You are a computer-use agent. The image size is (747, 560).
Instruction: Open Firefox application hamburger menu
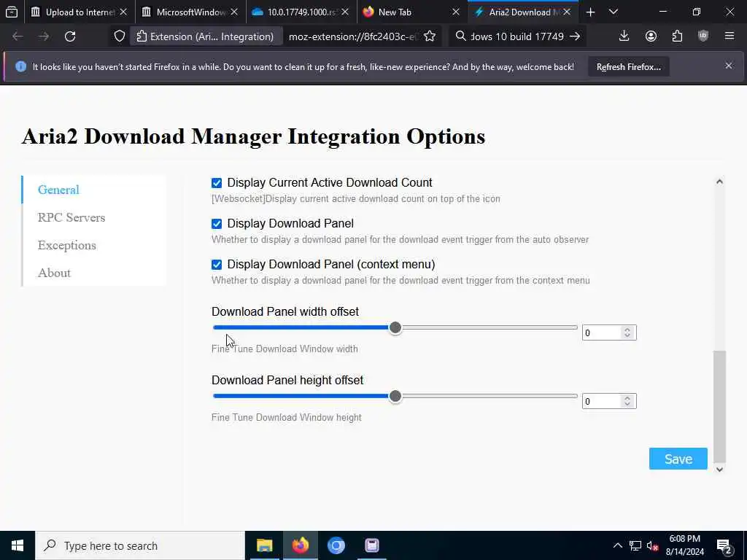[729, 36]
